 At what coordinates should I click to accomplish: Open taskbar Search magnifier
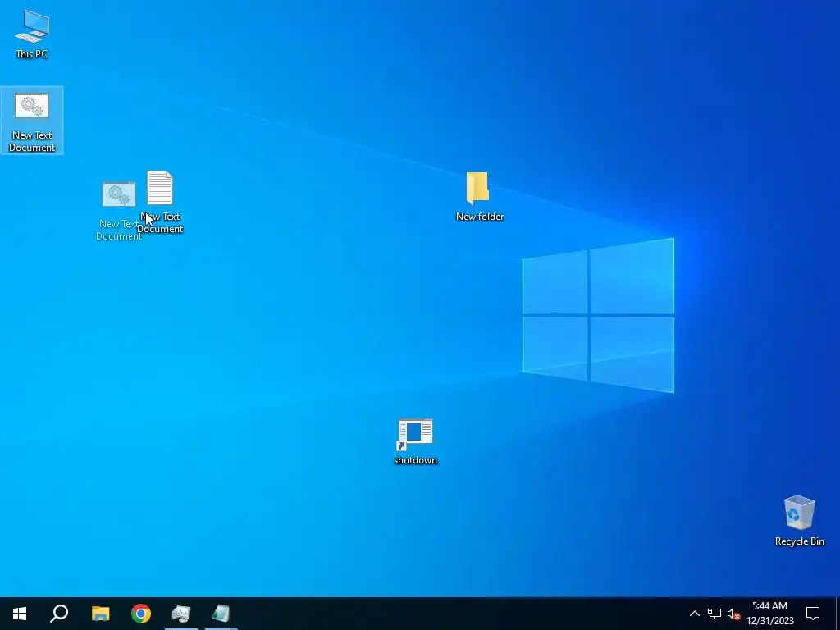(59, 614)
